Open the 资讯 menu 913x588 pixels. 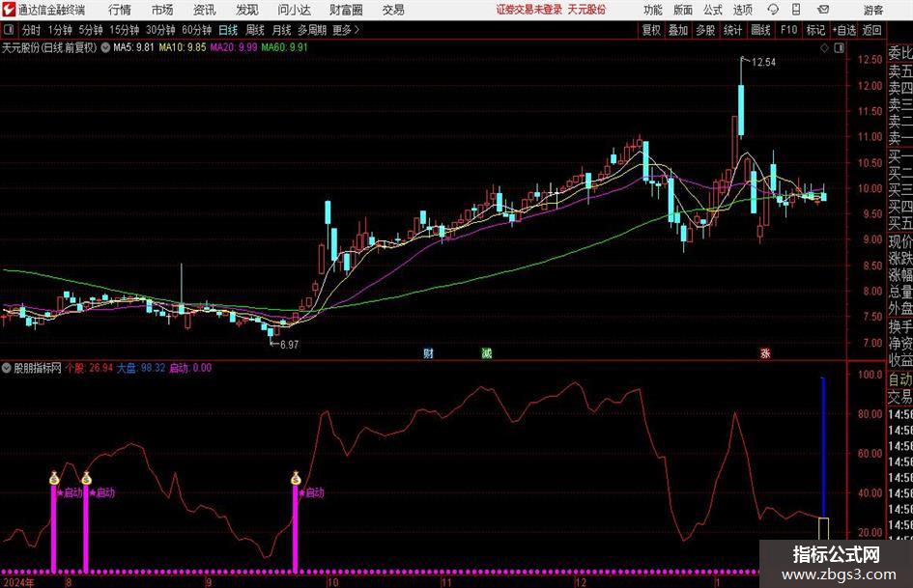pos(205,10)
